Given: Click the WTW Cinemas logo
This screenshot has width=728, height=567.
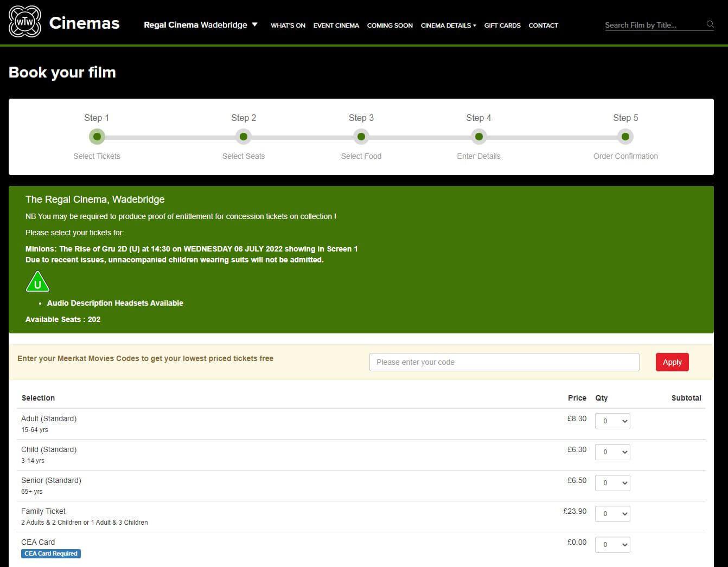Looking at the screenshot, I should point(64,22).
